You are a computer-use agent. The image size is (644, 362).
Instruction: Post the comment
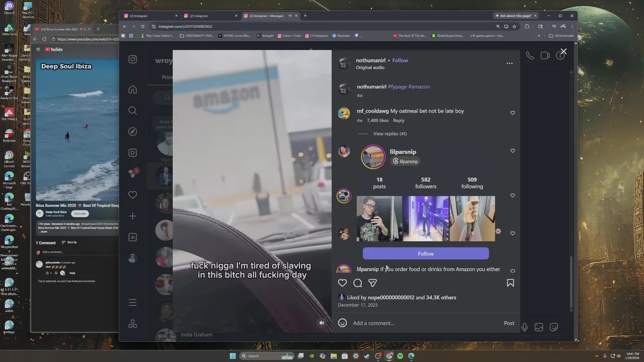(x=509, y=323)
